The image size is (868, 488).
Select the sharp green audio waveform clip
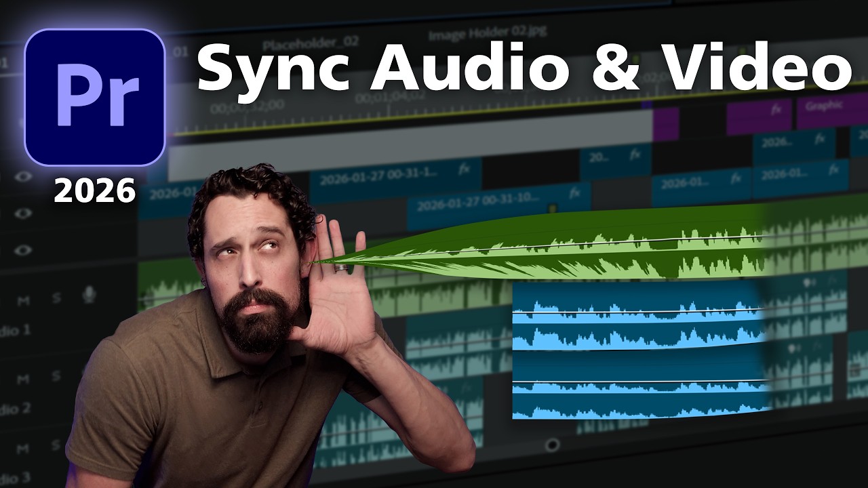542,245
